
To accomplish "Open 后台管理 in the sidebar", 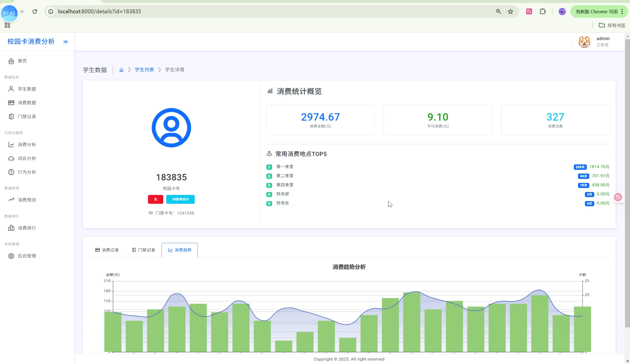I will click(x=27, y=256).
